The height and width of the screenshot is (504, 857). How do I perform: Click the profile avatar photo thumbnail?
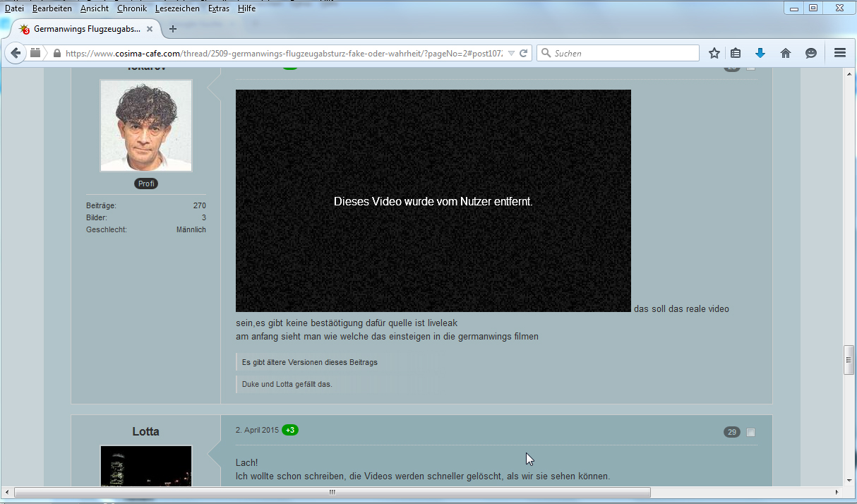click(x=146, y=126)
